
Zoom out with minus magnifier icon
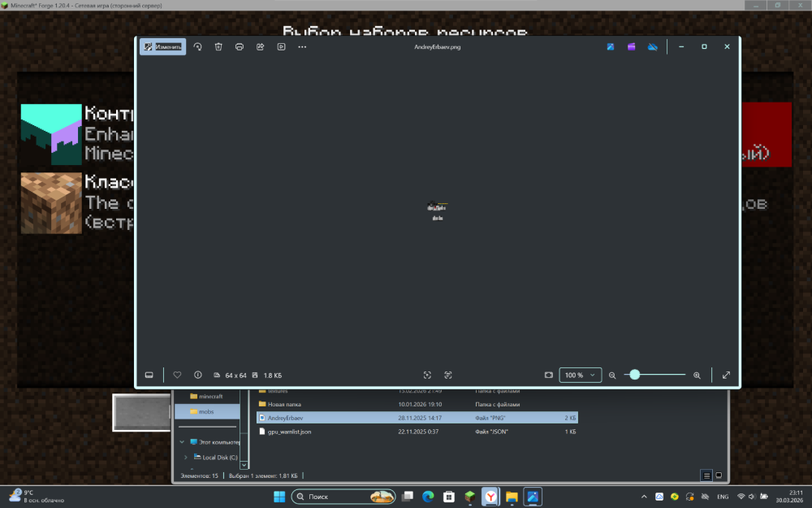click(612, 376)
